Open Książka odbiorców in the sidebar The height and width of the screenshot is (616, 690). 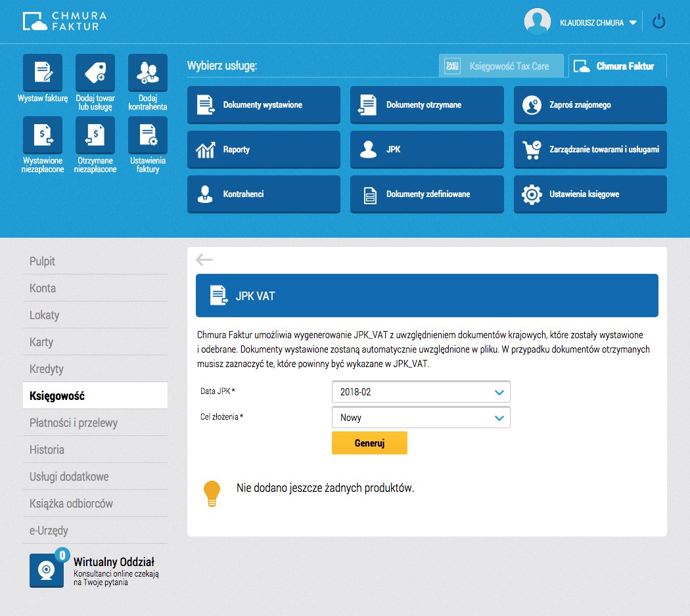(95, 503)
